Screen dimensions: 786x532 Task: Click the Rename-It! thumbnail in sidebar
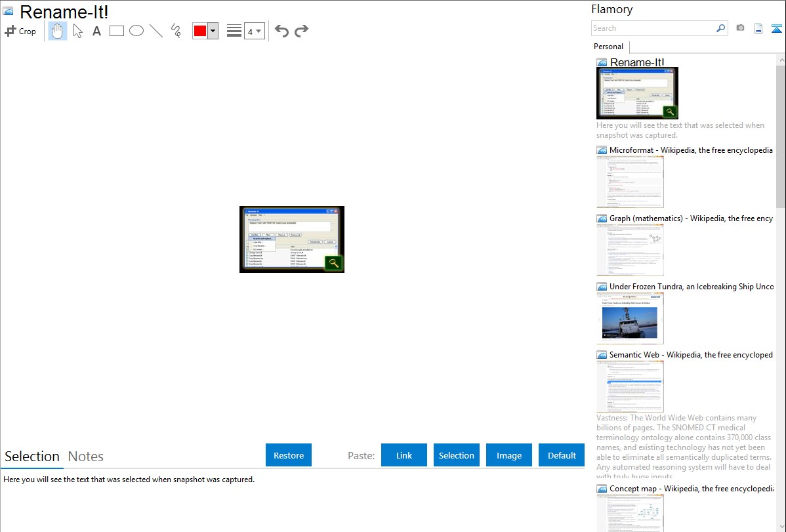pyautogui.click(x=637, y=92)
